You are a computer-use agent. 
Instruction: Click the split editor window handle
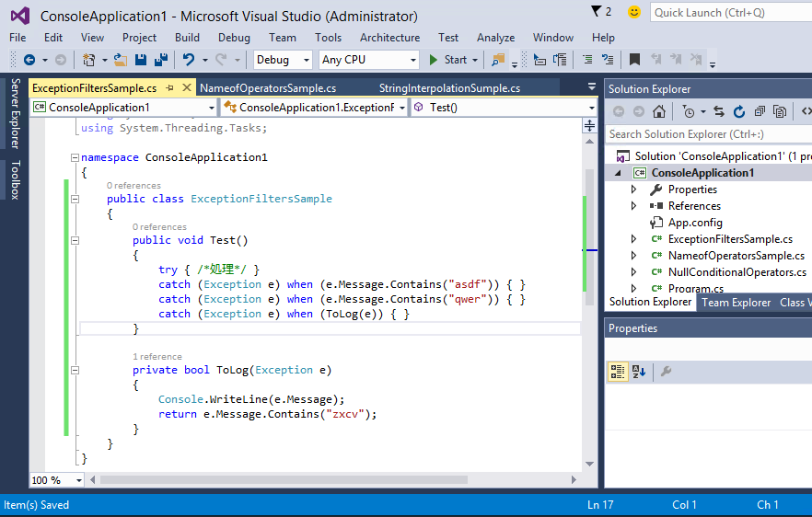coord(589,126)
